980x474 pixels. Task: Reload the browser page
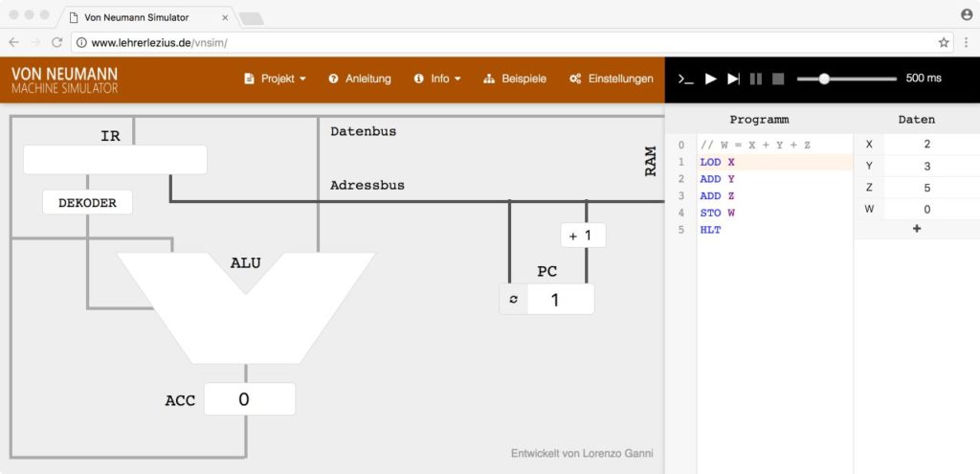pos(57,43)
